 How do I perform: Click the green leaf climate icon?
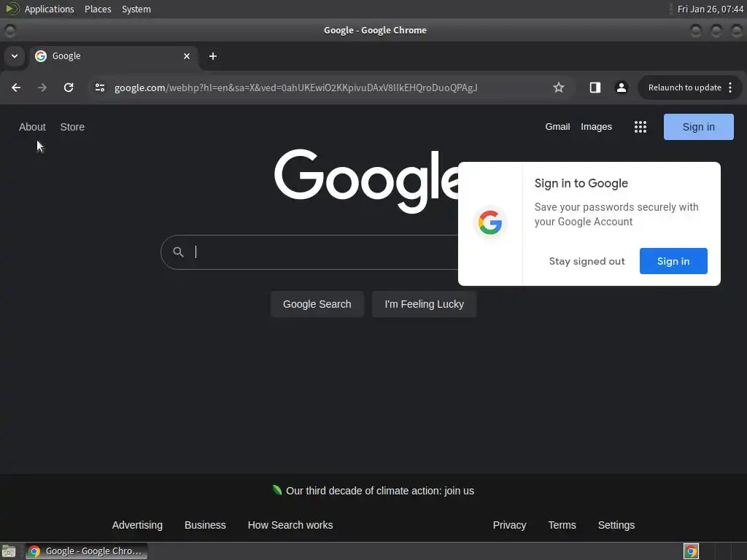coord(276,490)
